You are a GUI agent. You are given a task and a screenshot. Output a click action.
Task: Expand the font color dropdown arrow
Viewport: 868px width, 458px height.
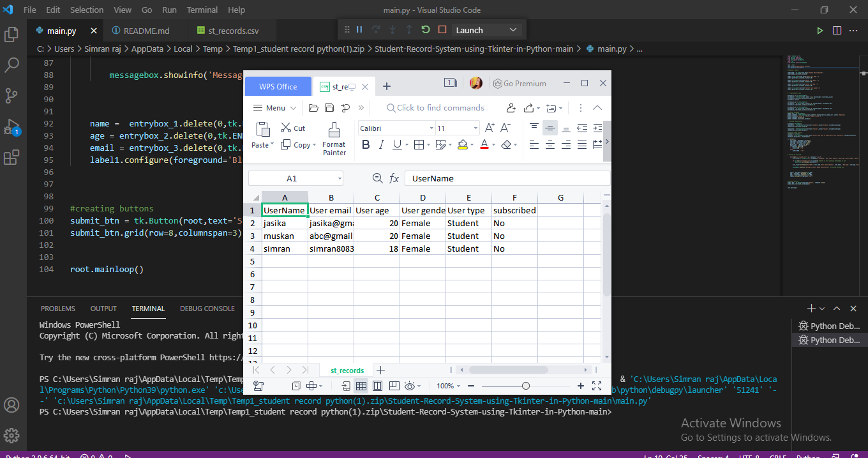click(x=494, y=145)
